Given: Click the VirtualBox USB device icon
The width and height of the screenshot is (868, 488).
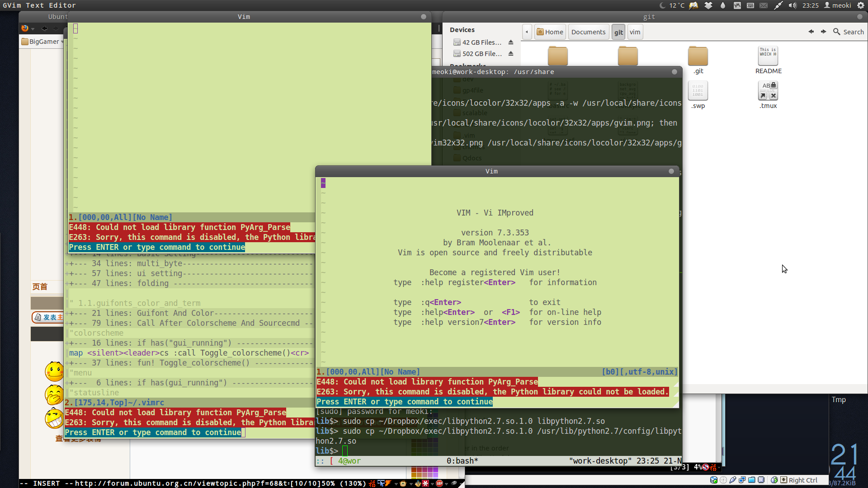Looking at the screenshot, I should coord(732,480).
